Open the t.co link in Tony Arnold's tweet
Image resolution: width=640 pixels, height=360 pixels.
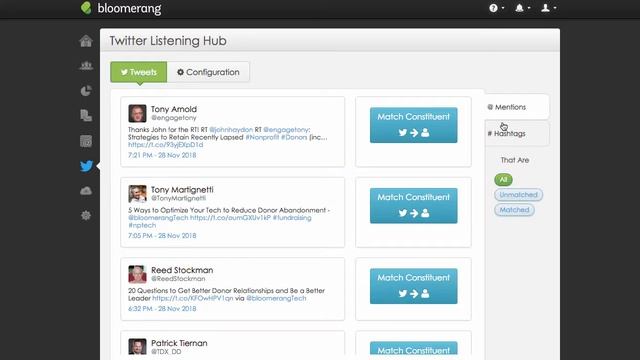click(x=166, y=144)
